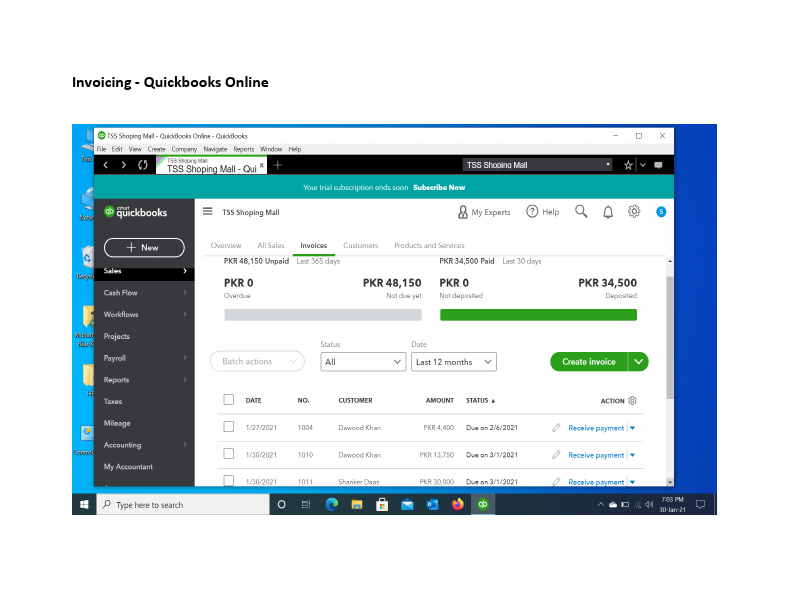This screenshot has height=612, width=792.
Task: Click the Type here to search box
Action: pyautogui.click(x=183, y=504)
